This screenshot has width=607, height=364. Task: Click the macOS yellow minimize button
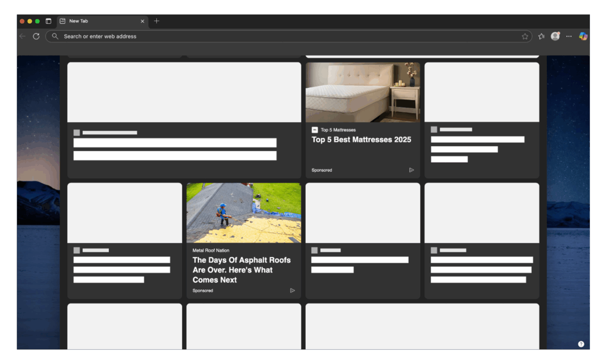30,21
